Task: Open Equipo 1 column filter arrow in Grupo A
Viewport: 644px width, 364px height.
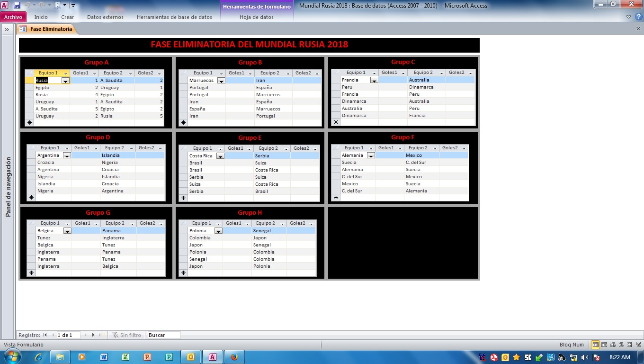Action: [65, 73]
